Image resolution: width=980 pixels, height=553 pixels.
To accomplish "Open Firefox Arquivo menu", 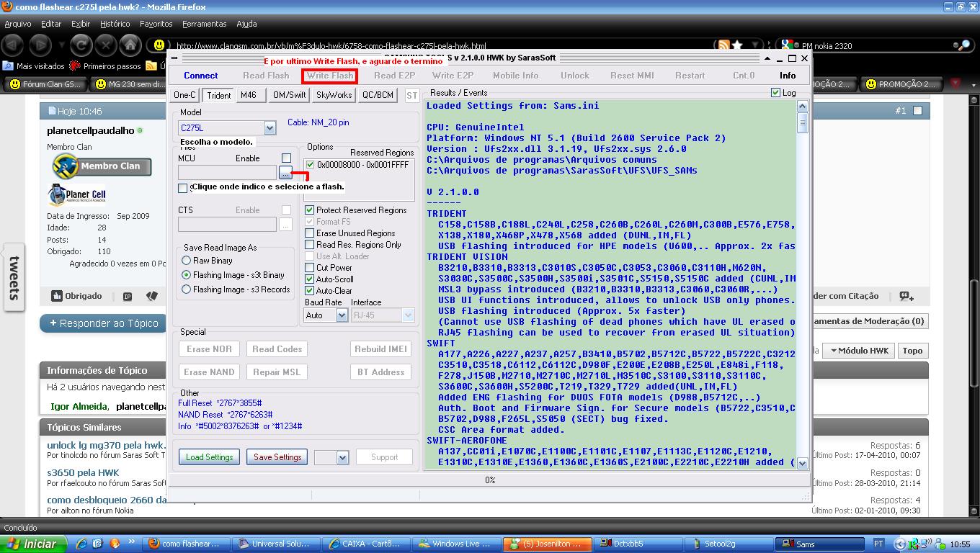I will [x=18, y=24].
